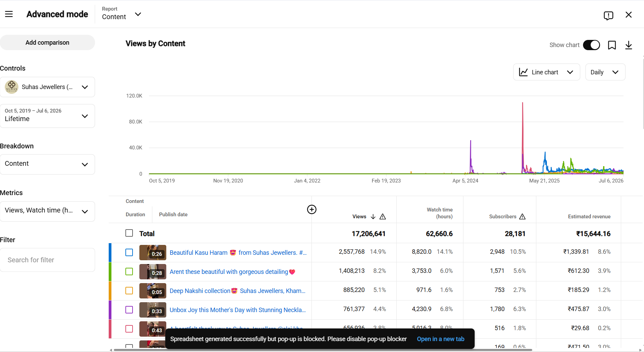The image size is (644, 352).
Task: Select the Beautiful Kasu Haram video checkbox
Action: click(x=129, y=252)
